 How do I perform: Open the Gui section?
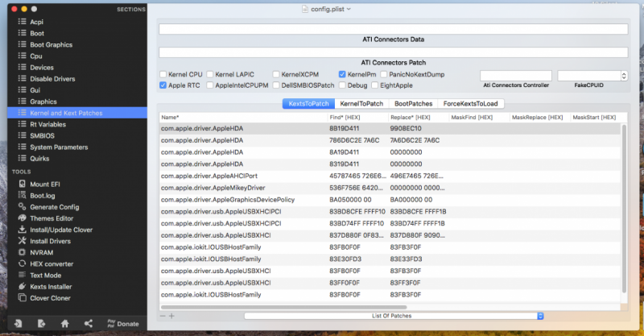pyautogui.click(x=35, y=90)
